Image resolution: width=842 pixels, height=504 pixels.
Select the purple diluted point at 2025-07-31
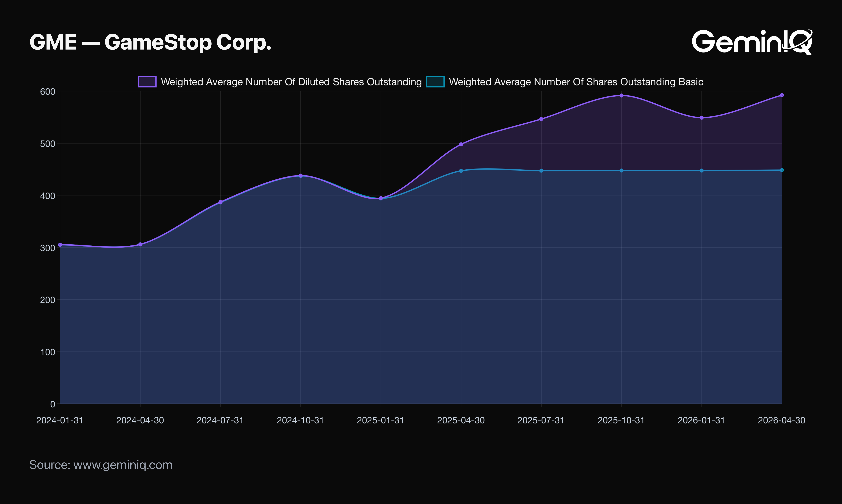[x=541, y=119]
